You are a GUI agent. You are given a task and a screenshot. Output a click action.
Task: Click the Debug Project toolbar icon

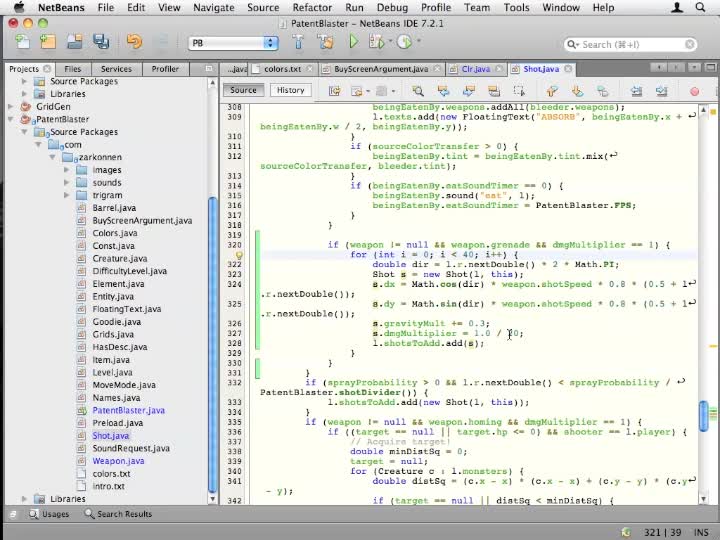pyautogui.click(x=378, y=42)
